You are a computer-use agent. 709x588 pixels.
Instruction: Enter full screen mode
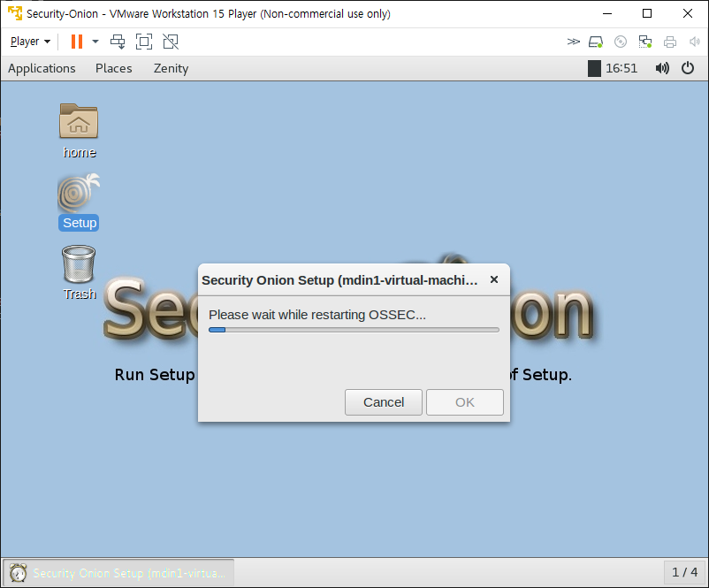pos(144,42)
